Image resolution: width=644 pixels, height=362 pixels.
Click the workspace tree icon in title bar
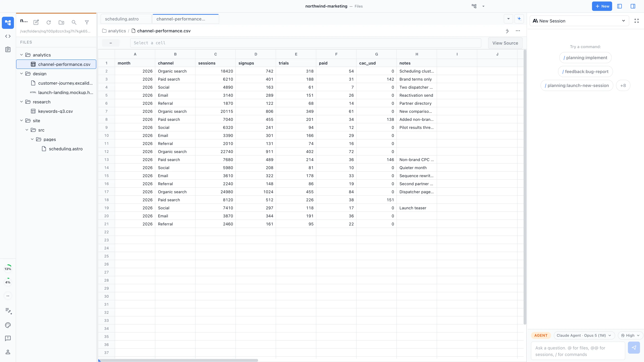coord(474,6)
